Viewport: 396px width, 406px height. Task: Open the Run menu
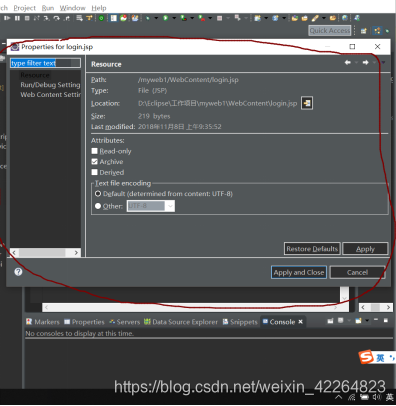[48, 8]
